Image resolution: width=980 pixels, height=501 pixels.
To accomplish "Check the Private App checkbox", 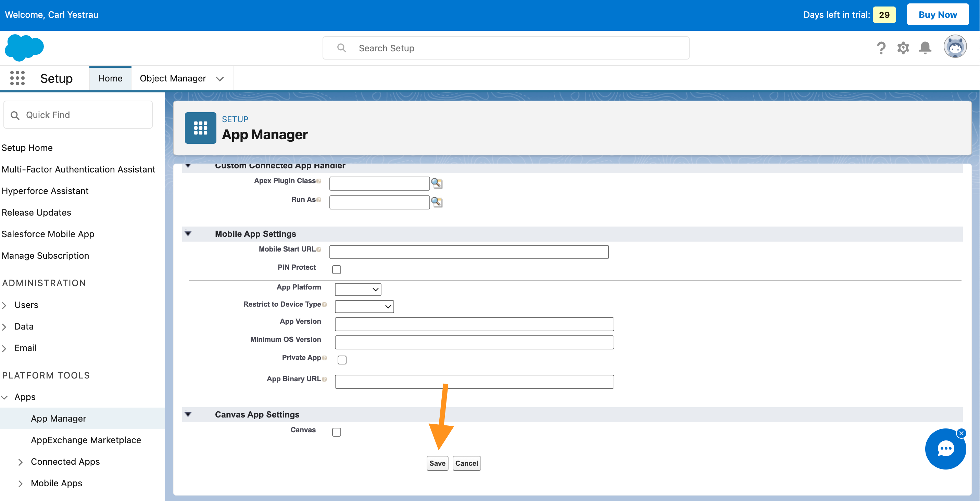I will pos(342,360).
